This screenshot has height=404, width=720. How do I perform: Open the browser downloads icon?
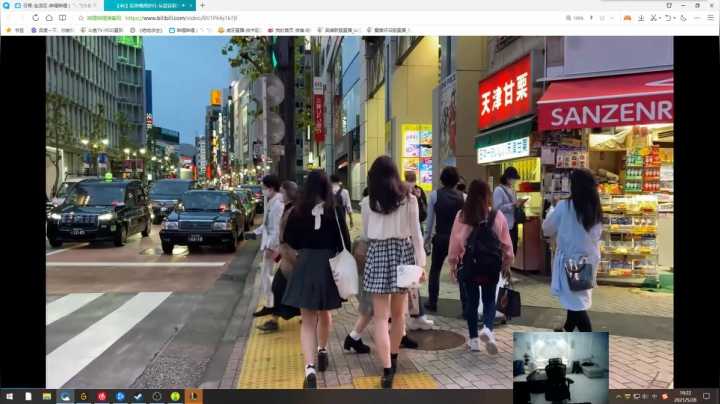641,18
